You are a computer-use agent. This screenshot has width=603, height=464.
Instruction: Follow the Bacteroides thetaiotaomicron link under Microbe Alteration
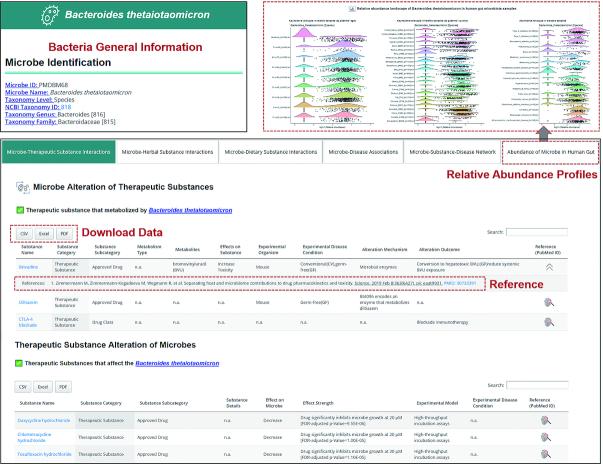190,210
